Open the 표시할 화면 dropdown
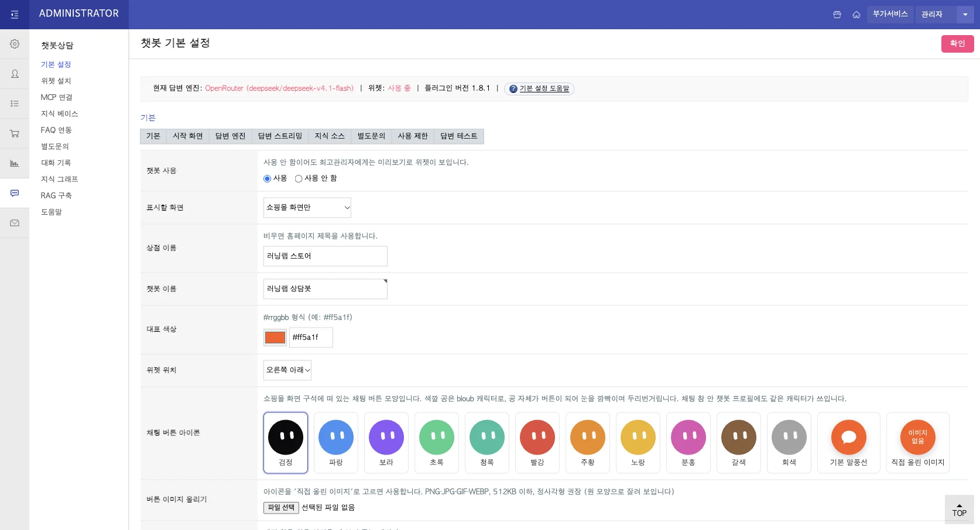The image size is (980, 530). [x=307, y=208]
